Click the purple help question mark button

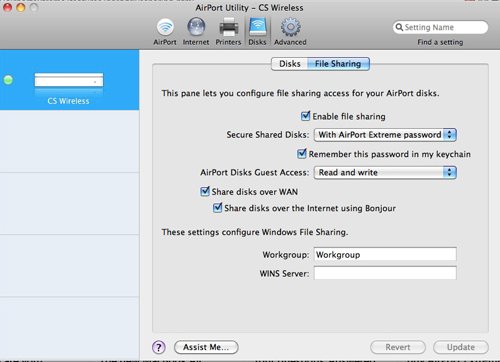coord(159,347)
